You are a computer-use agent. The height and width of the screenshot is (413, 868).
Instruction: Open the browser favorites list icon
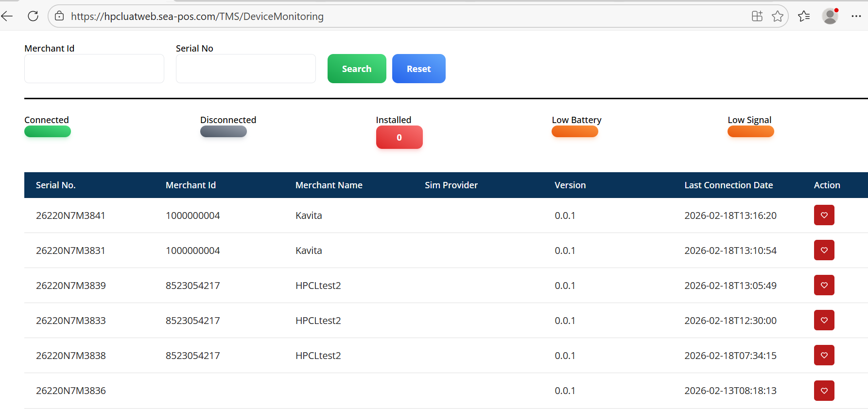coord(804,16)
